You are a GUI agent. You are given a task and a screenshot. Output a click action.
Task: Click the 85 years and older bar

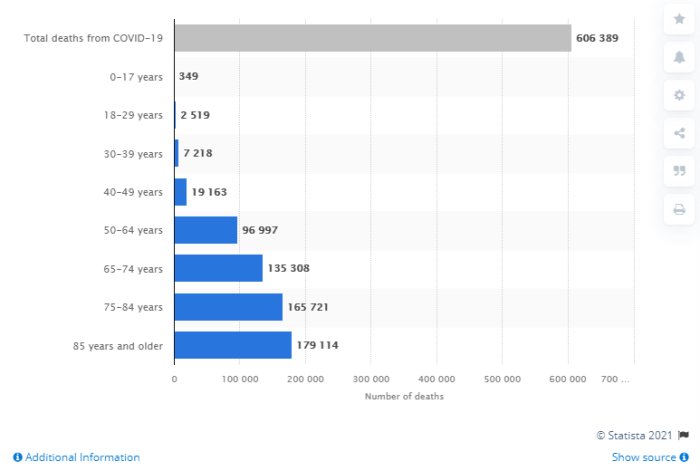pos(233,345)
